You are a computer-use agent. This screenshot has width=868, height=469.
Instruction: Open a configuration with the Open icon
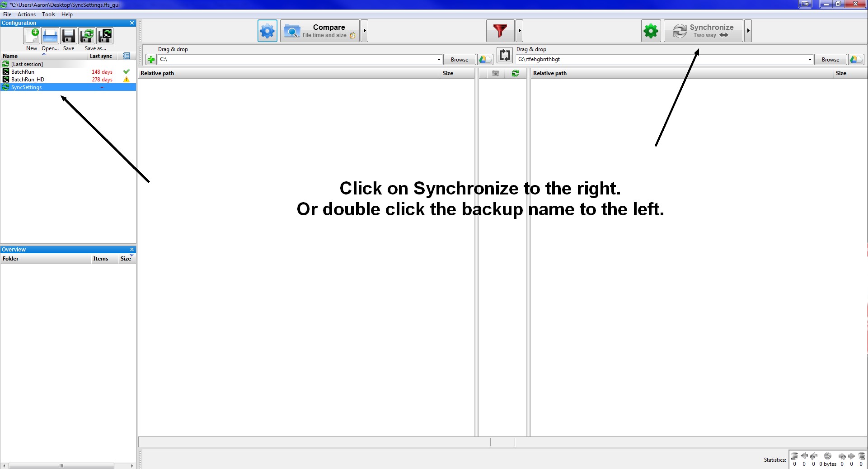tap(50, 36)
